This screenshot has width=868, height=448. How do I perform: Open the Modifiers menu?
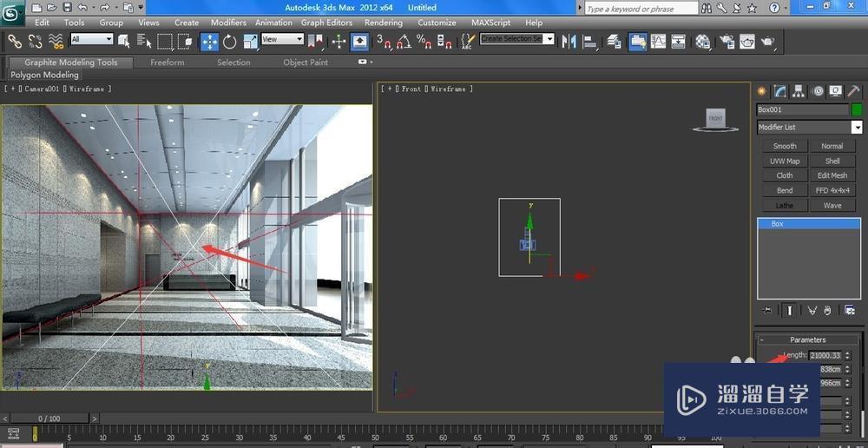(228, 23)
